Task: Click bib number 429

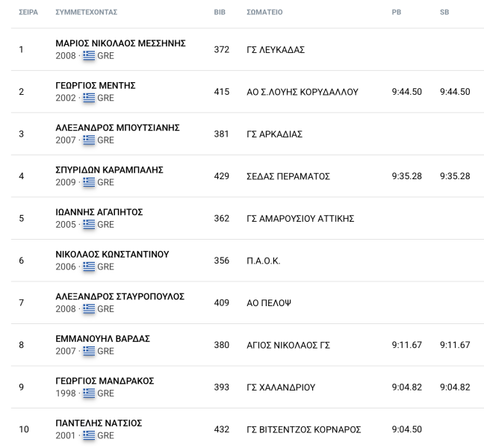Action: (x=221, y=176)
